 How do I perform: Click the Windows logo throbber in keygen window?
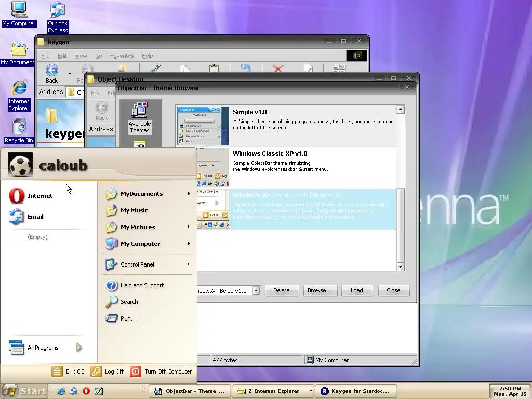click(x=357, y=56)
